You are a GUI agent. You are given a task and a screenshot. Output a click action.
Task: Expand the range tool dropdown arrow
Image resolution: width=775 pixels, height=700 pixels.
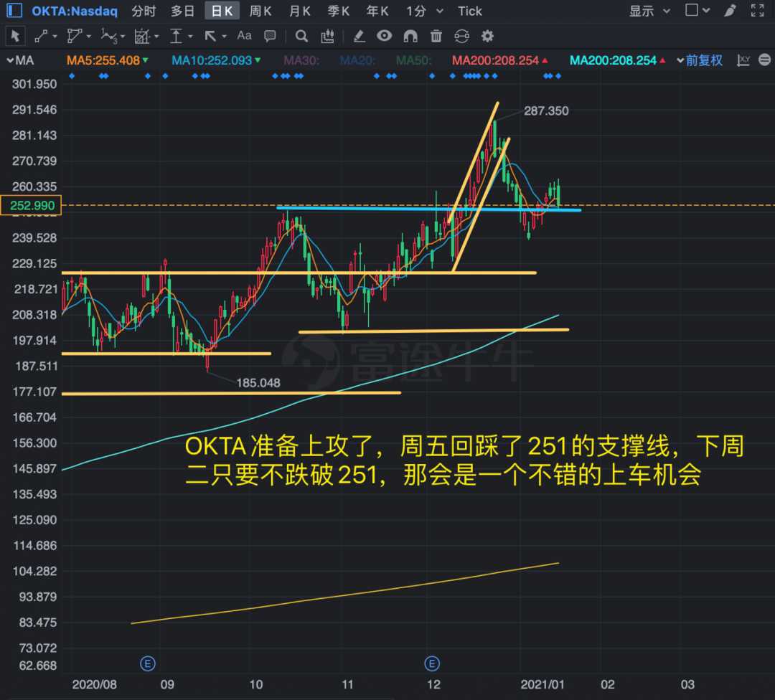[190, 37]
